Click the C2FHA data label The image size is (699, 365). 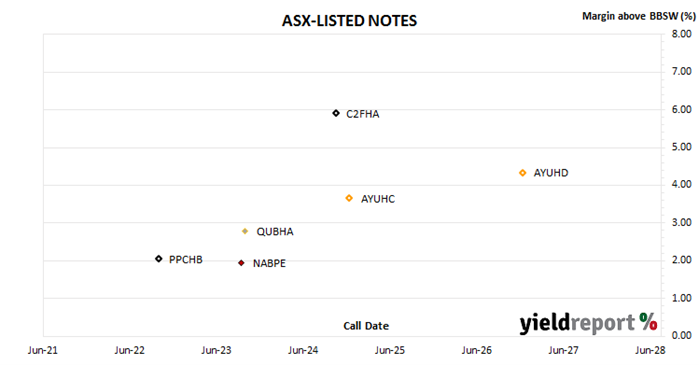click(x=363, y=114)
